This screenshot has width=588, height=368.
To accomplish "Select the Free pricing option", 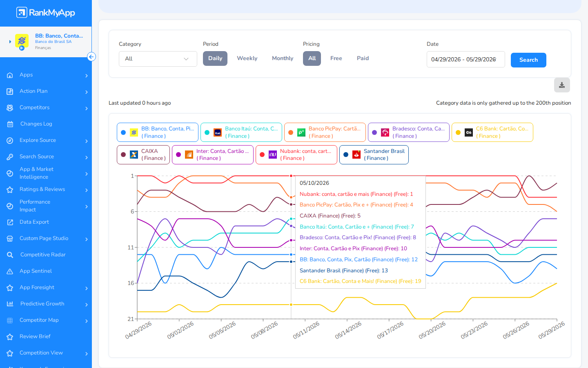I will (336, 58).
